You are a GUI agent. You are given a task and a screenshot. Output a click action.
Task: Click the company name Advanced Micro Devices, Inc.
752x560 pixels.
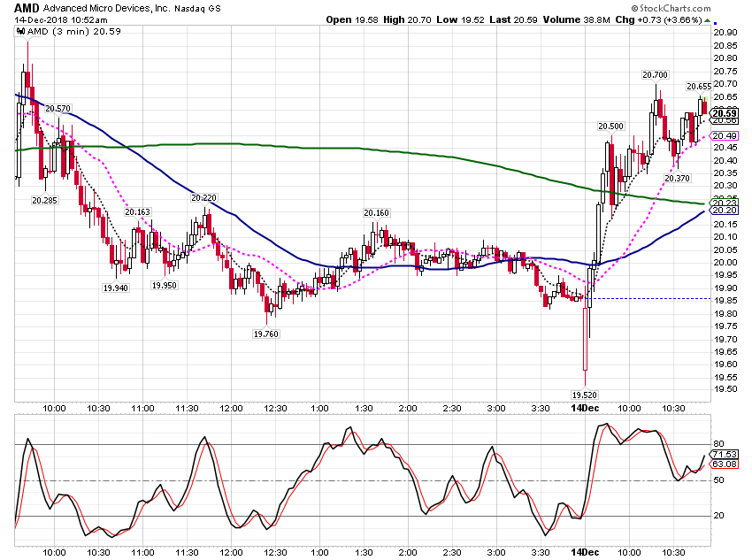pyautogui.click(x=106, y=8)
